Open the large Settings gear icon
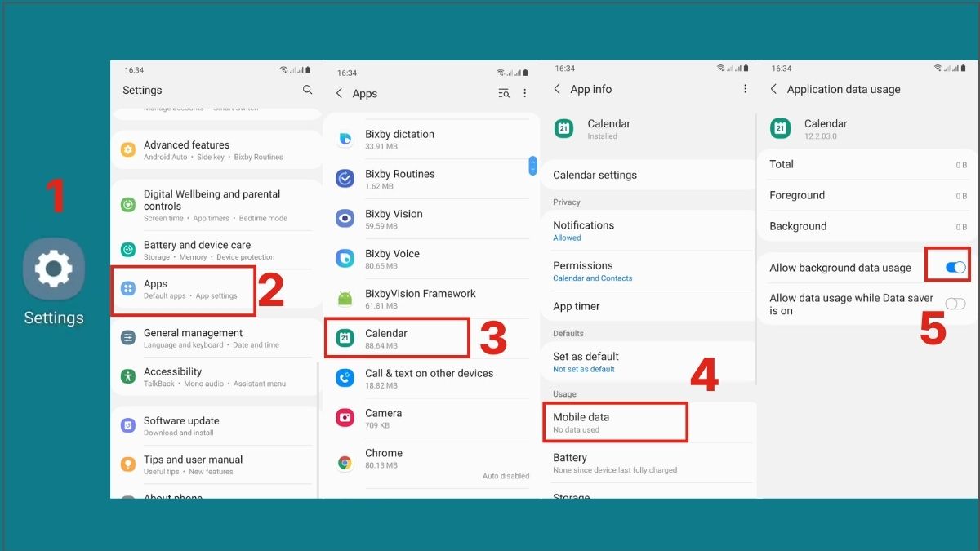The image size is (980, 551). tap(54, 269)
